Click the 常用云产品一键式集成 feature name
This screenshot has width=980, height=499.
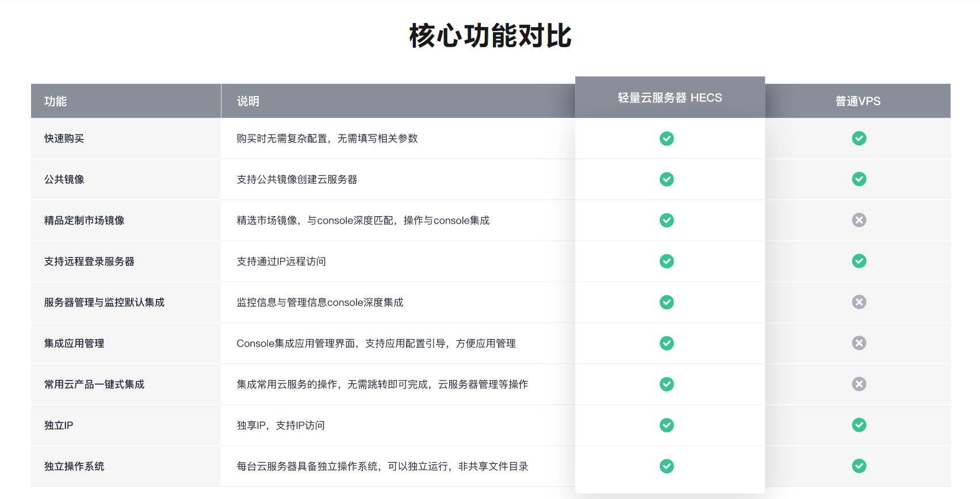94,384
